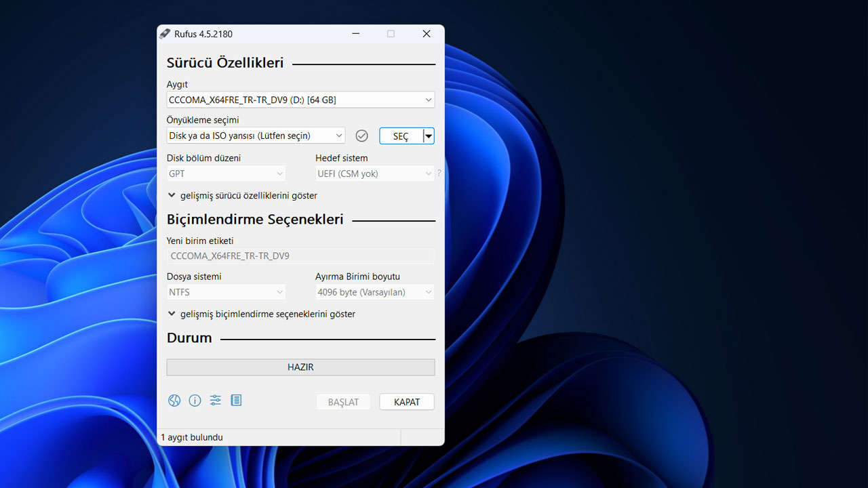868x488 pixels.
Task: Click the Hedef sistem help question mark
Action: tap(439, 174)
